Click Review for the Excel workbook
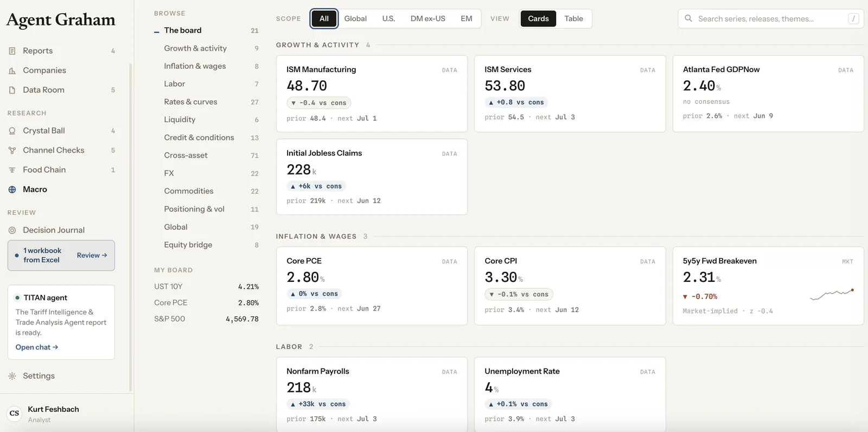Screen dimensions: 868x432 92,255
